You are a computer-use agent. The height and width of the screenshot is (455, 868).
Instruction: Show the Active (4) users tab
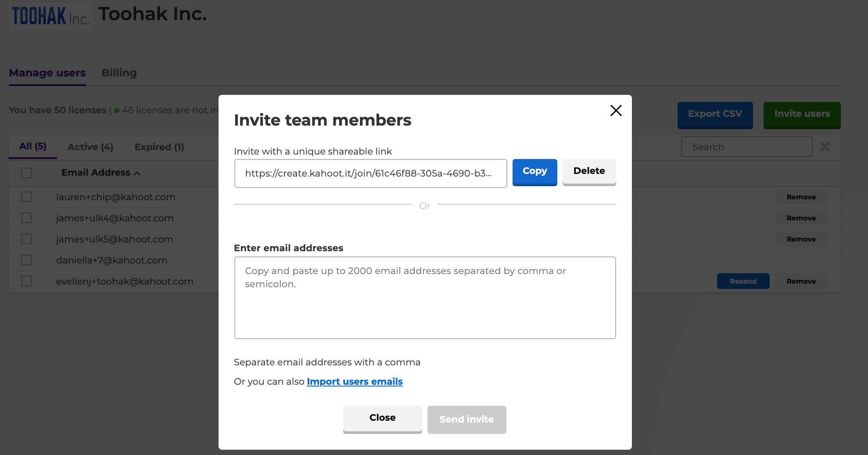click(x=90, y=147)
